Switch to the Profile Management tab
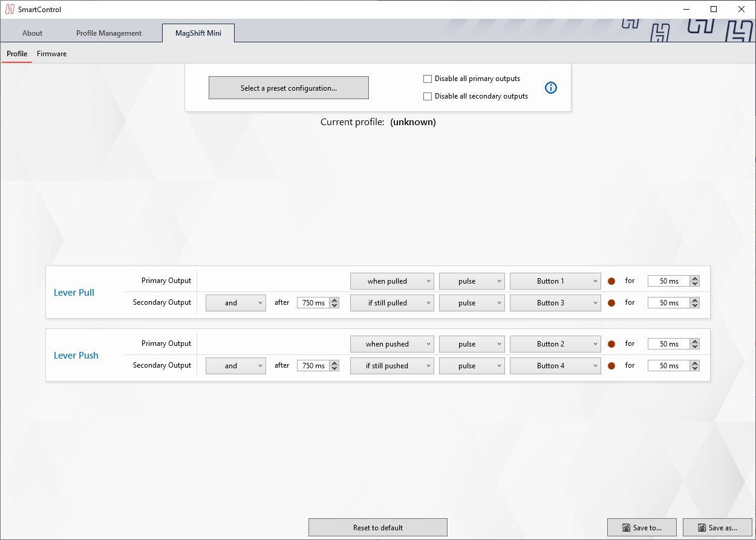This screenshot has width=756, height=540. coord(109,33)
